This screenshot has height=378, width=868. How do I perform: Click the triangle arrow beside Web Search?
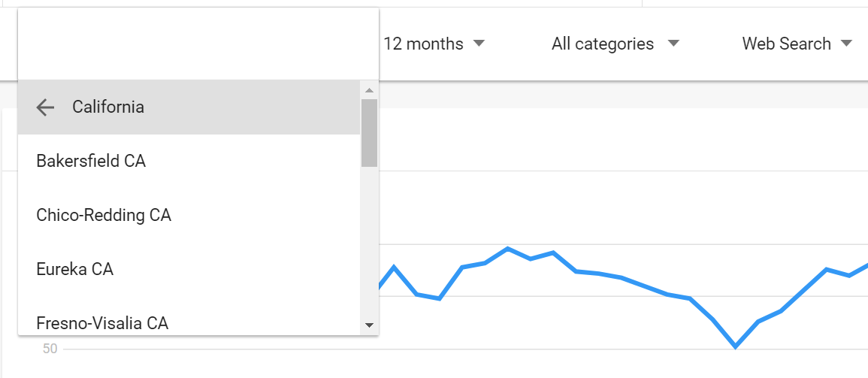(x=846, y=43)
